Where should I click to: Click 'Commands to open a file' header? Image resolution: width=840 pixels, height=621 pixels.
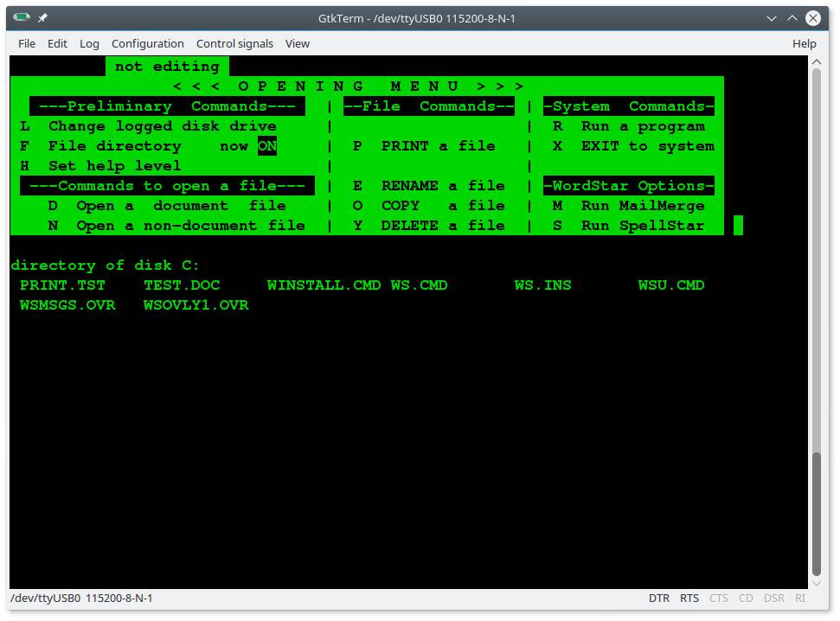tap(167, 186)
